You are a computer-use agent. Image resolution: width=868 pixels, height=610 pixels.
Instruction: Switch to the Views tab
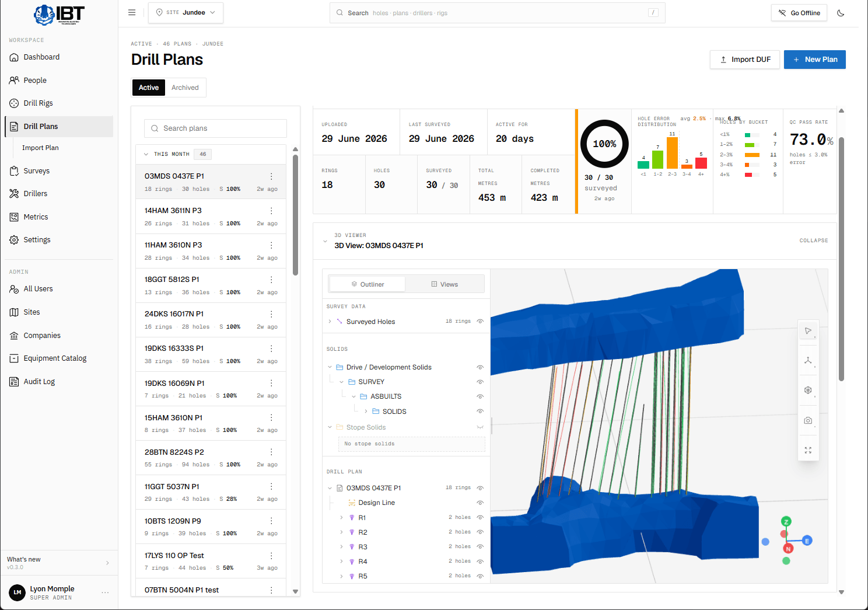444,284
